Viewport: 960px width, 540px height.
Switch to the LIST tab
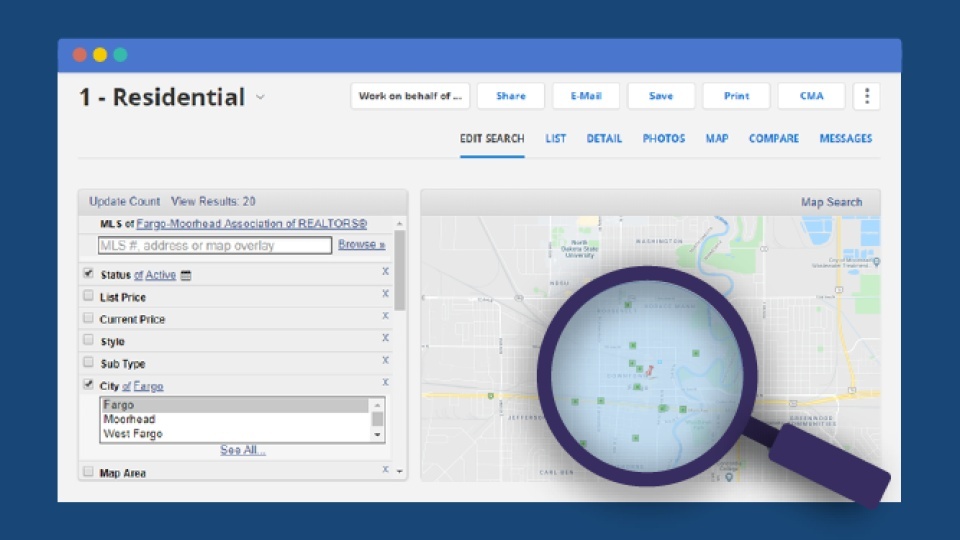tap(556, 139)
